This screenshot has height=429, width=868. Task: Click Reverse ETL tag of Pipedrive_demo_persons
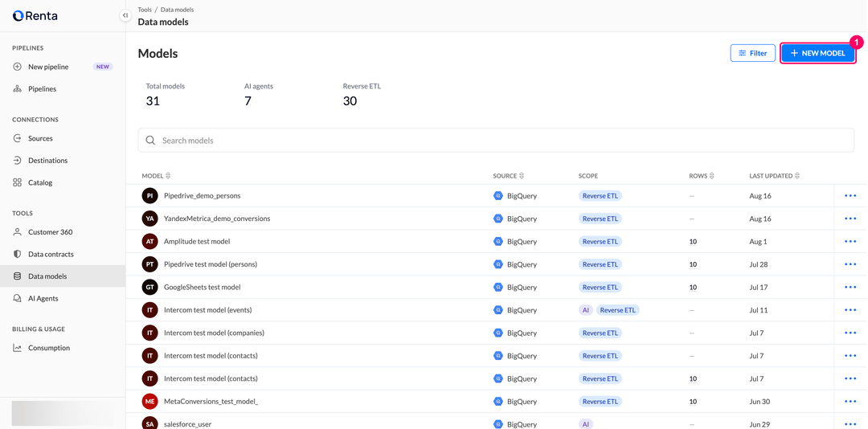click(x=600, y=195)
